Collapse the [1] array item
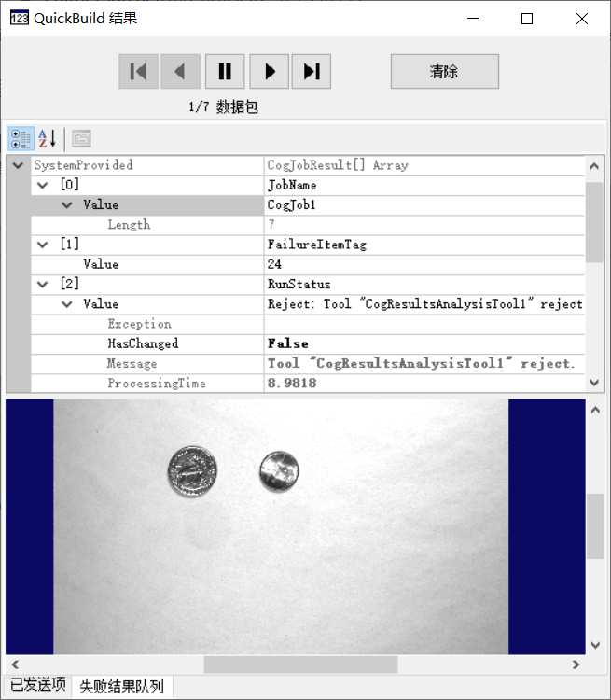Viewport: 611px width, 700px height. 42,245
